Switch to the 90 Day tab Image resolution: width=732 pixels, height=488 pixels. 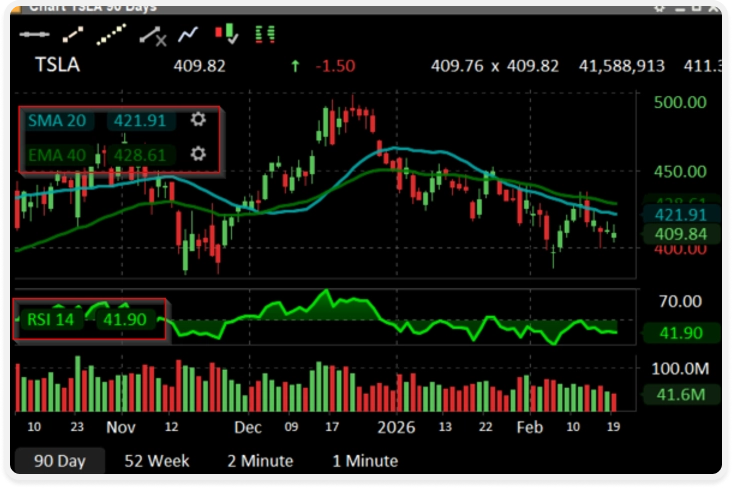pos(60,461)
